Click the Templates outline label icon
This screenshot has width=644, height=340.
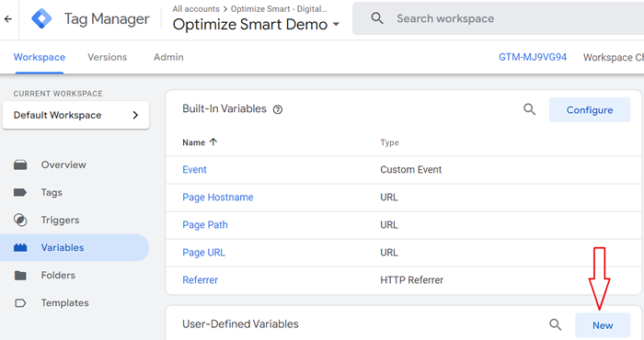click(20, 303)
